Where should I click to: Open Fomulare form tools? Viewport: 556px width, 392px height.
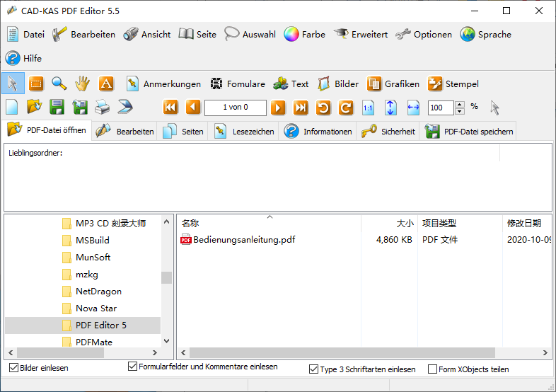(x=238, y=84)
